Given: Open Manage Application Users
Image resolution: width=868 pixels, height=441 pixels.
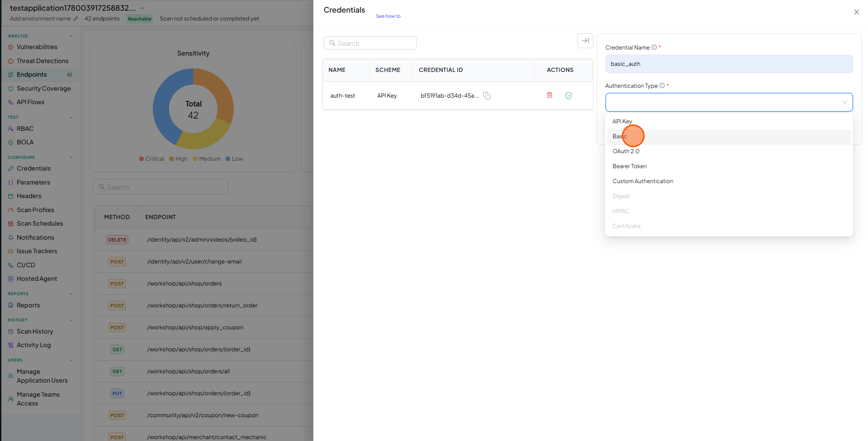Looking at the screenshot, I should coord(42,376).
